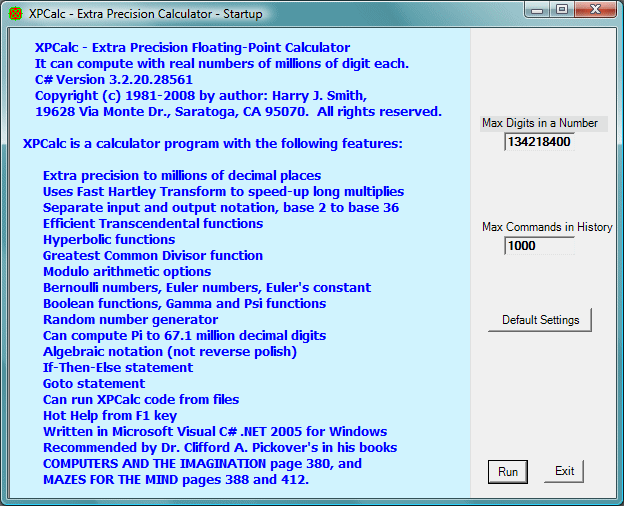Screen dimensions: 624x506
Task: Click 'Hyperbolic functions' line
Action: coord(109,240)
